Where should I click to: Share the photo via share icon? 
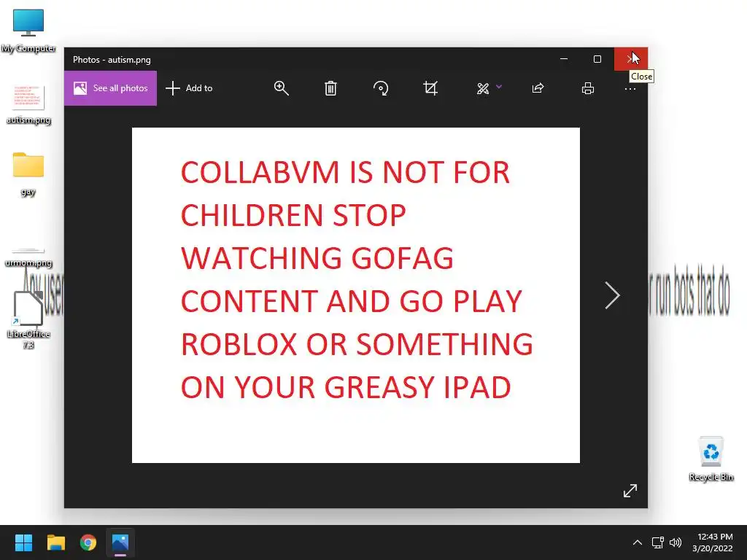click(x=538, y=88)
